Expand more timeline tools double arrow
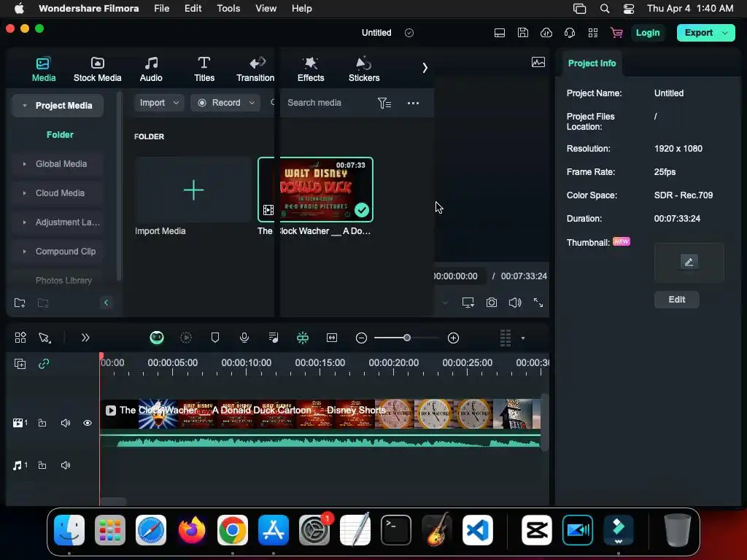This screenshot has height=560, width=747. [x=85, y=338]
